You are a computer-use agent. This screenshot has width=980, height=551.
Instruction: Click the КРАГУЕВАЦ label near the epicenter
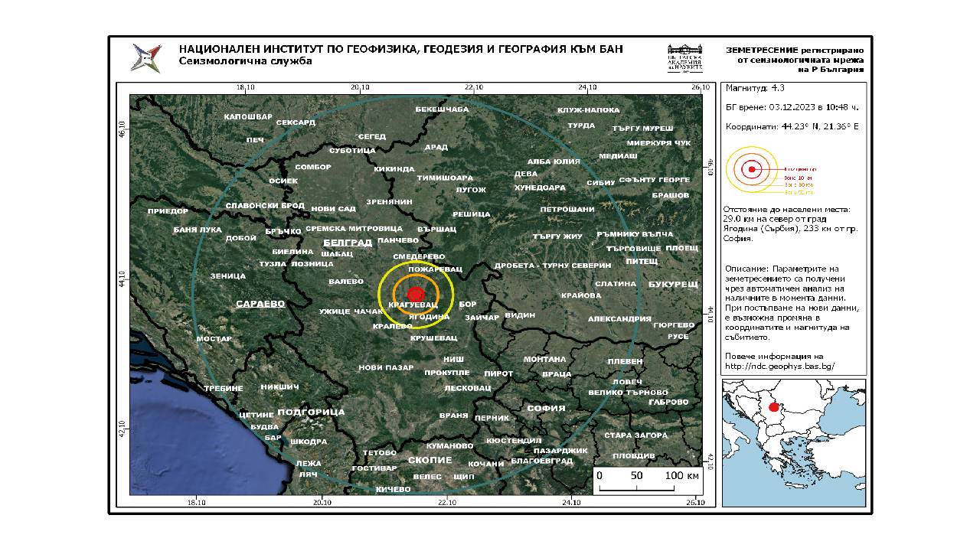413,305
